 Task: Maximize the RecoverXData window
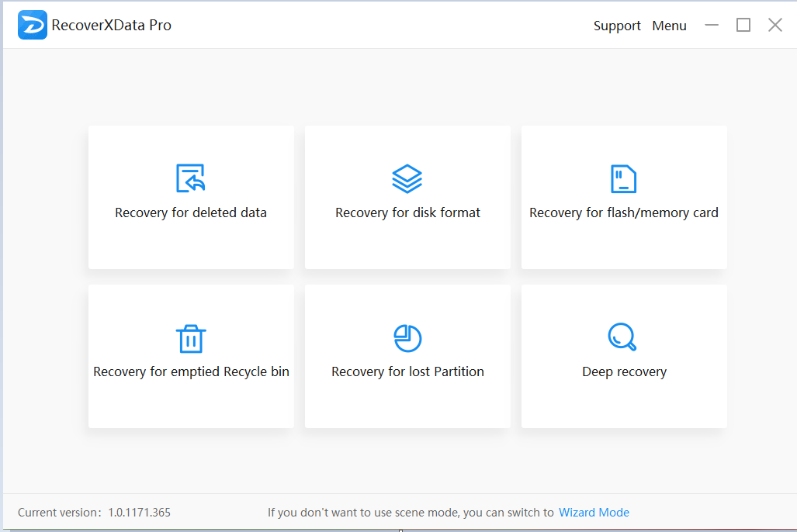[x=743, y=26]
